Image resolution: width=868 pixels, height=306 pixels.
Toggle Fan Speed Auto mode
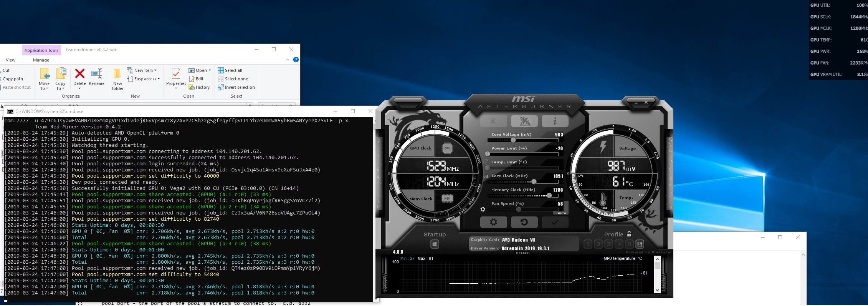(562, 213)
